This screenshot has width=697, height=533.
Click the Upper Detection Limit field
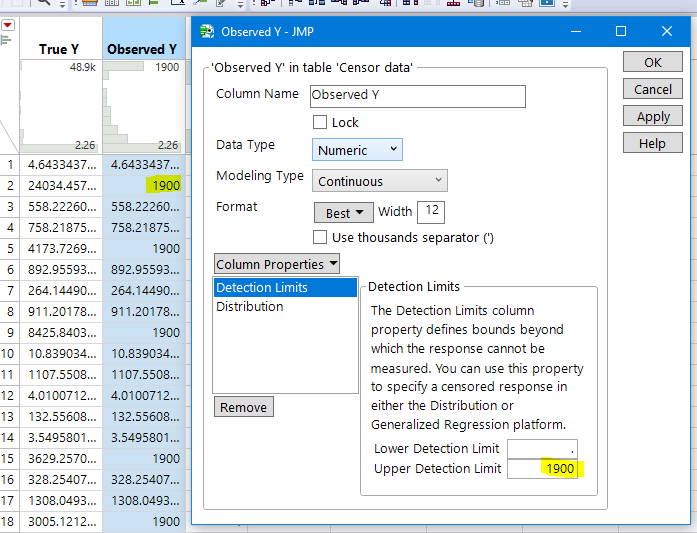[542, 469]
